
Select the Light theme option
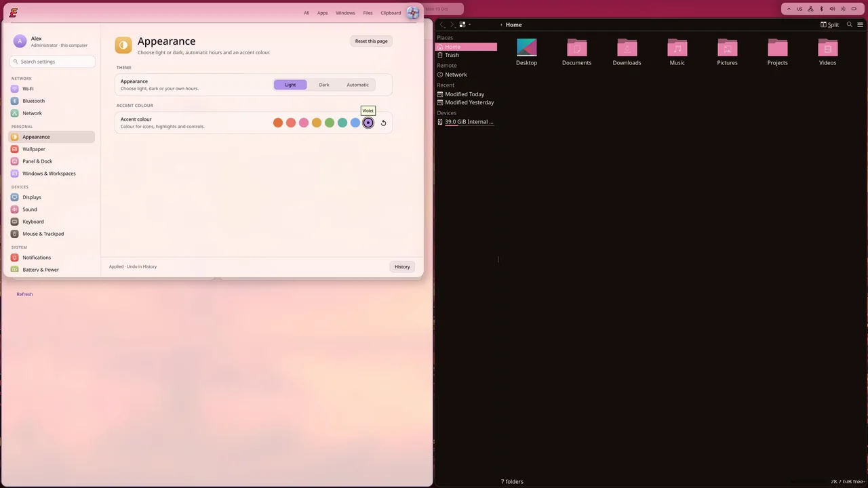tap(290, 85)
